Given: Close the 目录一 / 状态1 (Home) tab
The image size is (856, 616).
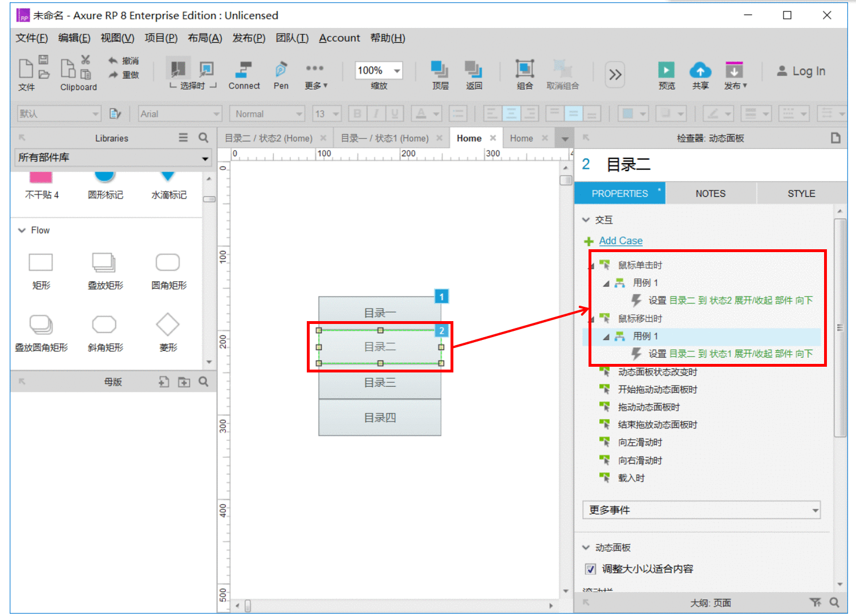Looking at the screenshot, I should (x=439, y=138).
